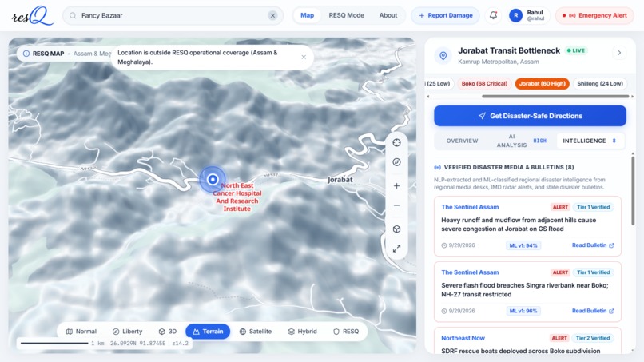Click the chip scrollbar right arrow
Screen dimensions: 644x362
click(632, 97)
